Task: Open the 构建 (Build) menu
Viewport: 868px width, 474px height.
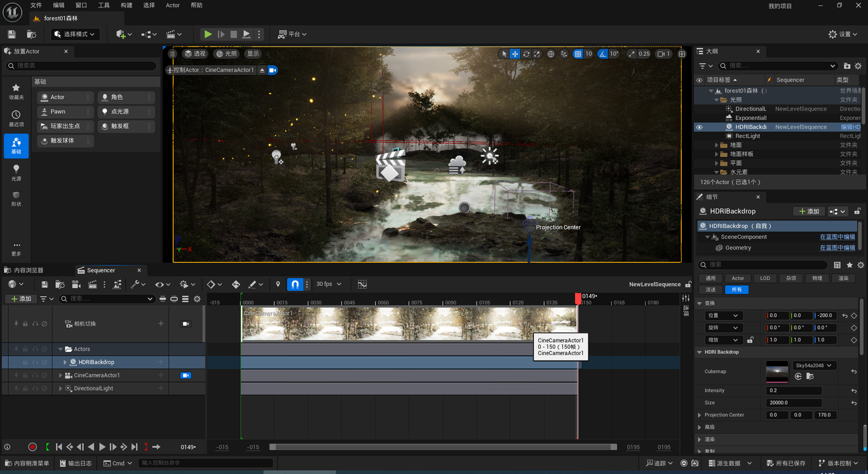Action: tap(126, 5)
